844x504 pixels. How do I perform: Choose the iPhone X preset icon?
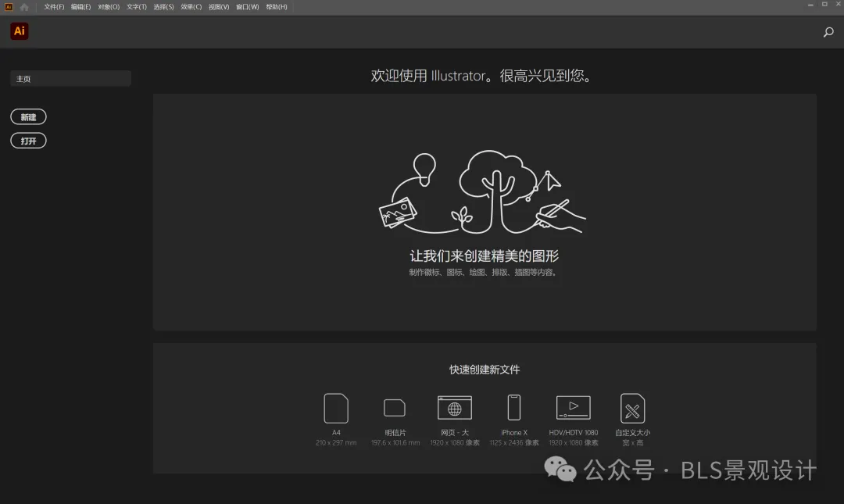pos(514,407)
